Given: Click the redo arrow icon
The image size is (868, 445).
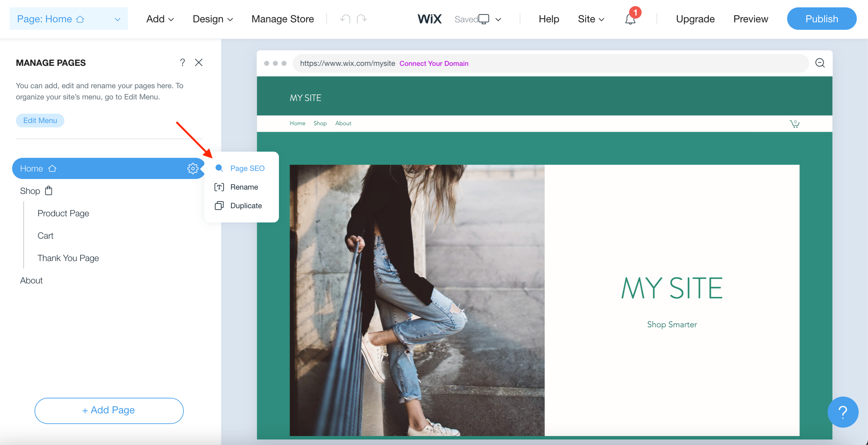Looking at the screenshot, I should [x=362, y=19].
